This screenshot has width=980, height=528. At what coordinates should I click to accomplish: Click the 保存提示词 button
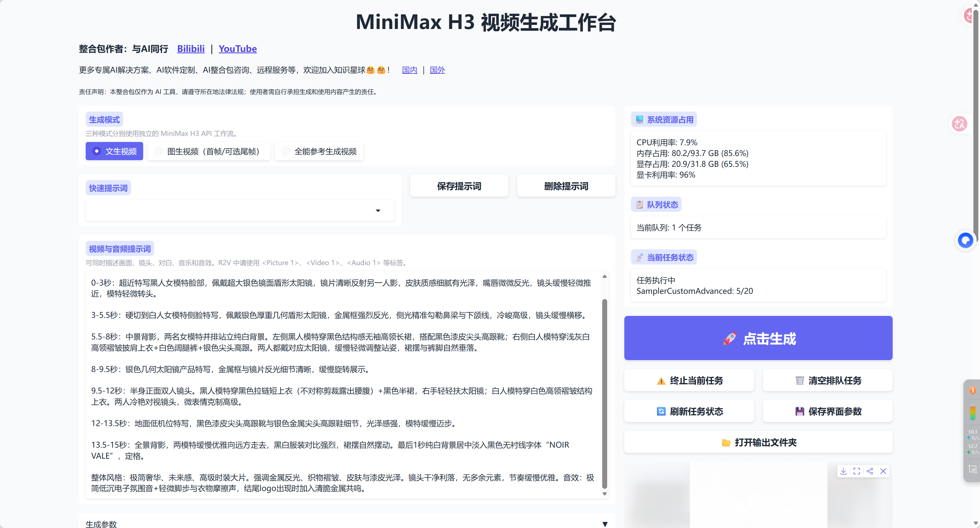tap(459, 186)
